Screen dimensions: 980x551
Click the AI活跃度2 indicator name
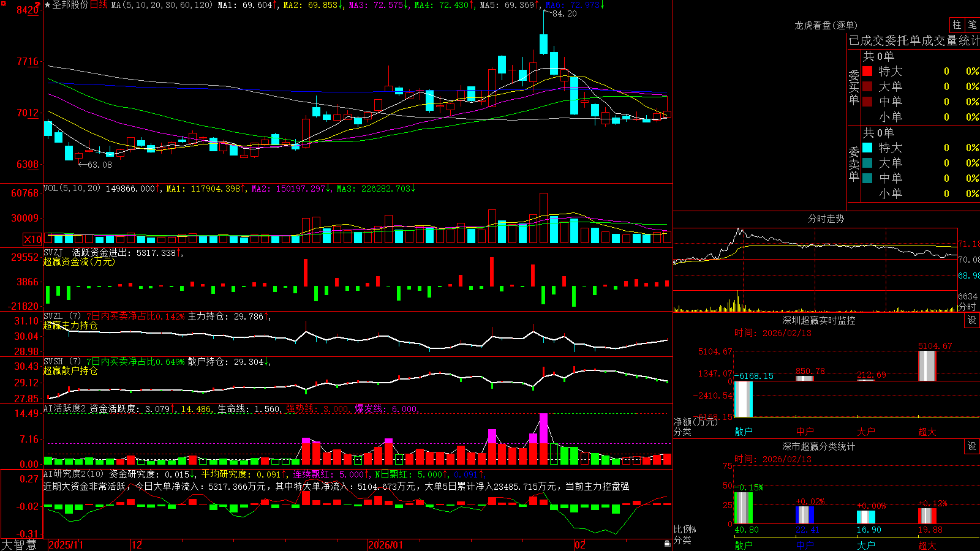click(65, 408)
